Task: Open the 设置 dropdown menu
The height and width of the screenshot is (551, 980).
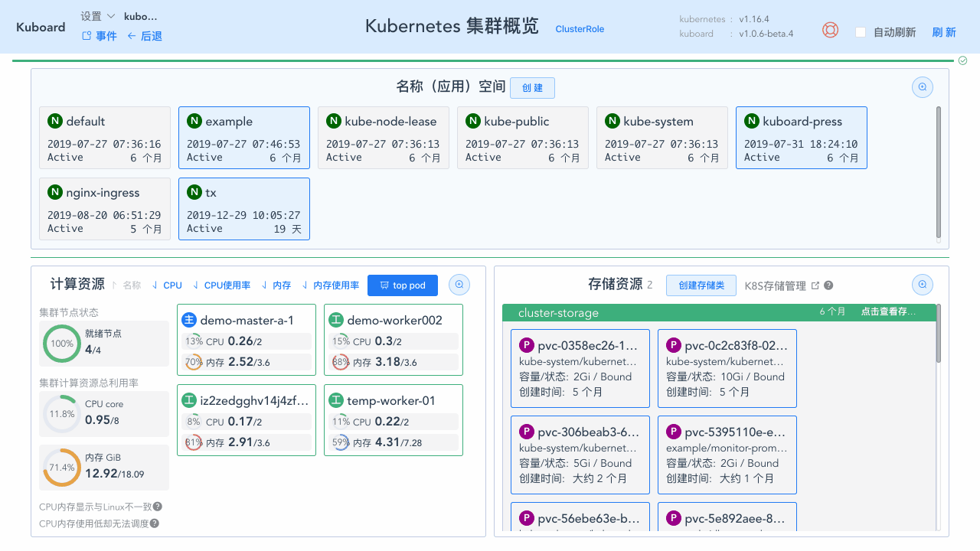Action: (98, 16)
